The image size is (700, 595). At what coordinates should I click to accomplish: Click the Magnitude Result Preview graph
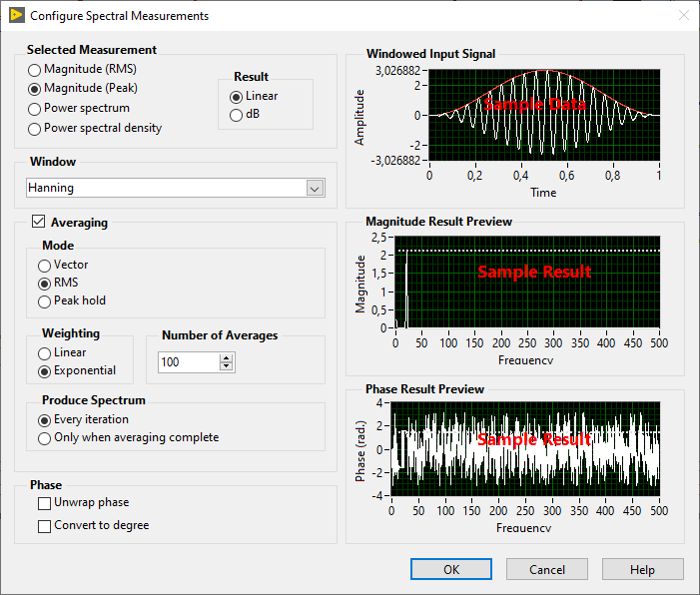click(527, 283)
